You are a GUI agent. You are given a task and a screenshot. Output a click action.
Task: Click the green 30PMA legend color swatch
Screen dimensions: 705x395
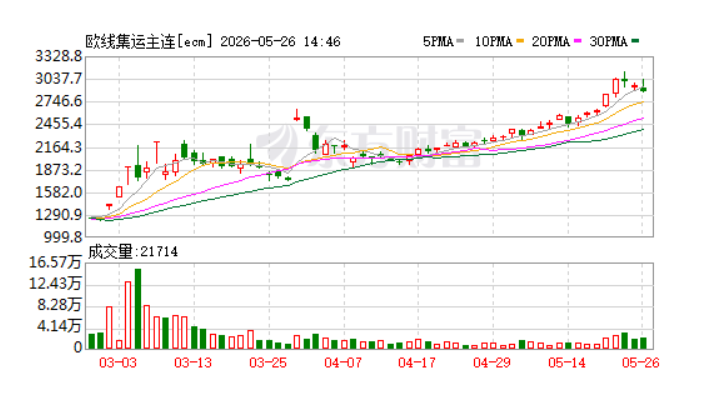[x=635, y=41]
